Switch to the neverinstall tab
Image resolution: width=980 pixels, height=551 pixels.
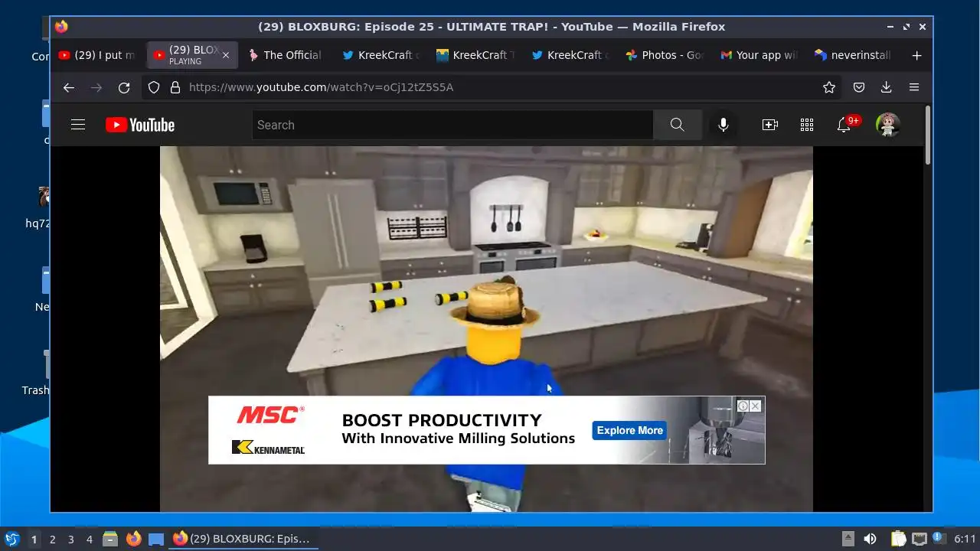pyautogui.click(x=853, y=55)
